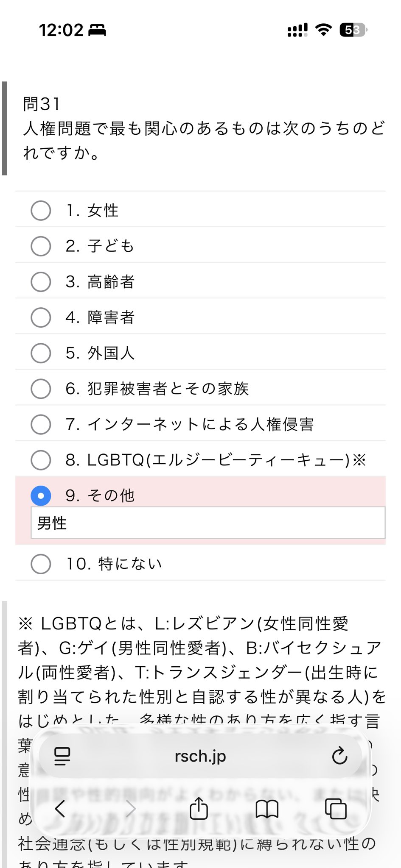
Task: Tap the rsch.jp address bar
Action: pyautogui.click(x=200, y=756)
